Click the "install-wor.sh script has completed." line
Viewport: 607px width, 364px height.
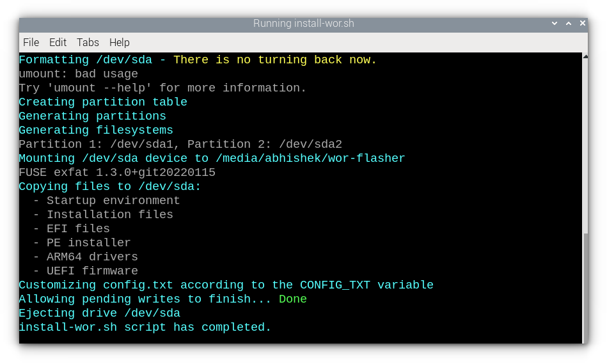pos(145,327)
